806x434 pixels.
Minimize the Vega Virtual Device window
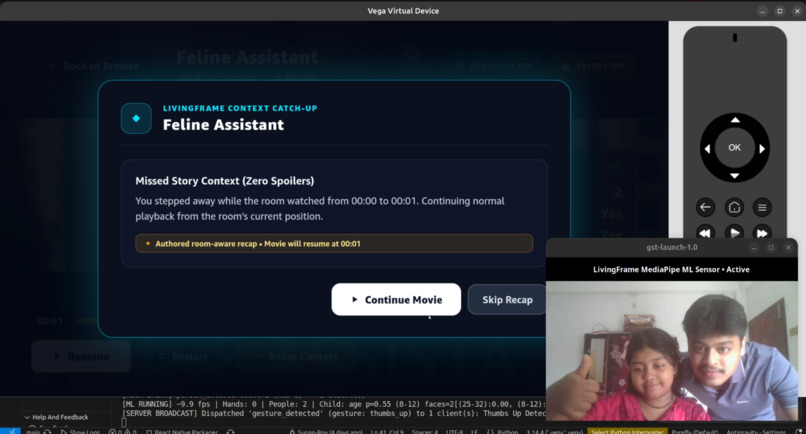[x=762, y=11]
